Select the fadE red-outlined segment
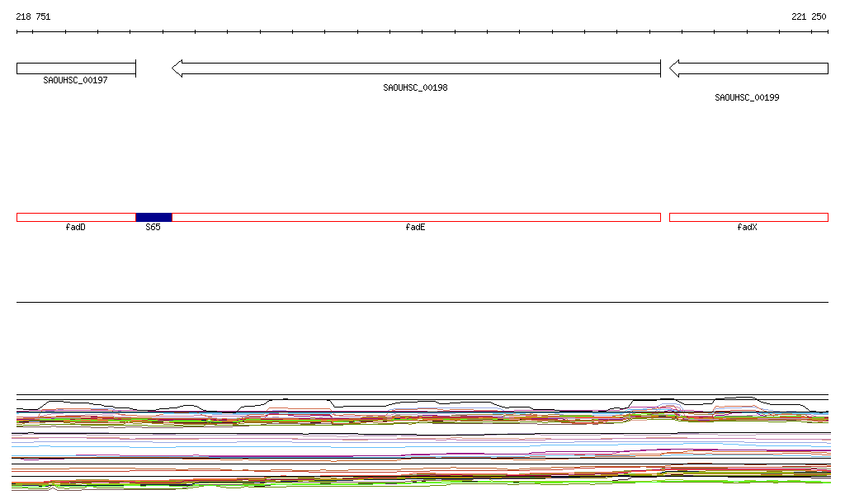The image size is (845, 504). (x=416, y=218)
